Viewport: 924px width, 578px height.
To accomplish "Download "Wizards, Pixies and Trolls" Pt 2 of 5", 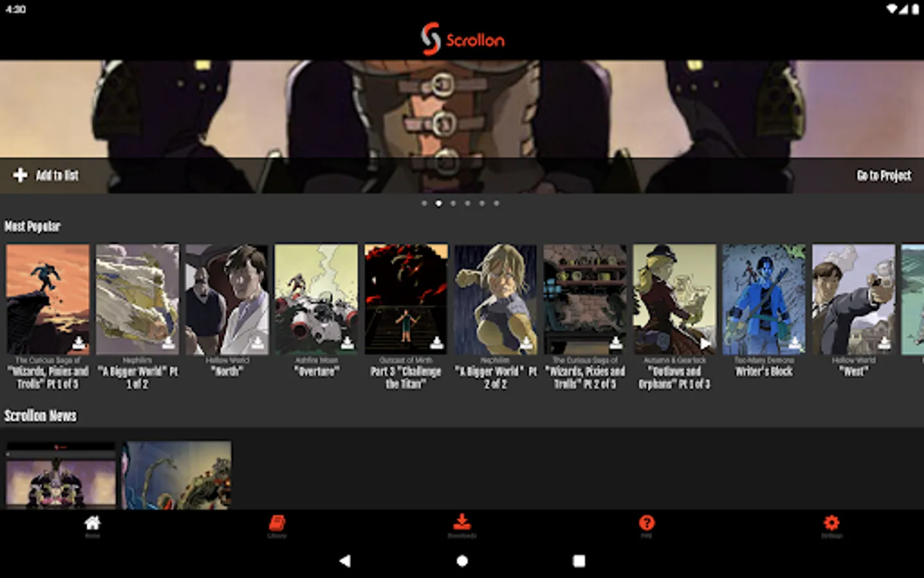I will [x=615, y=342].
